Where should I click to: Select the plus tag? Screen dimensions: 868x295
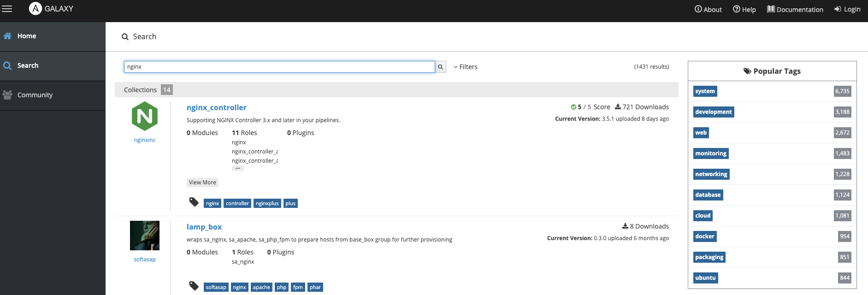(x=290, y=203)
